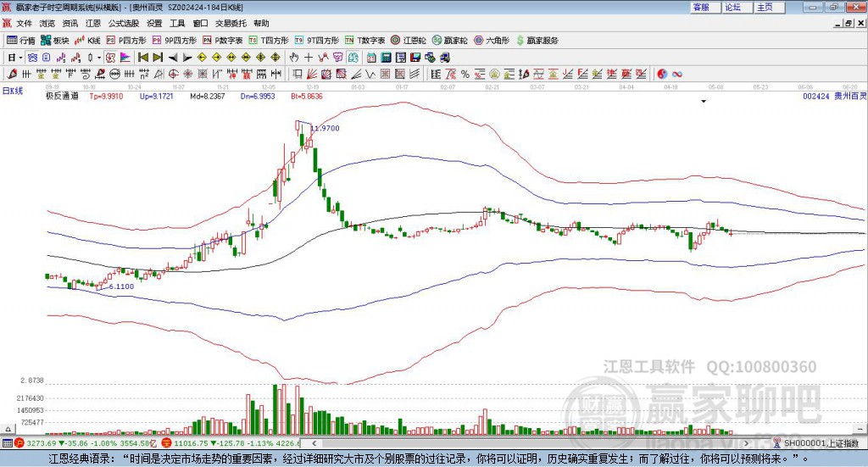Click the 11.9700 peak price label

(325, 128)
